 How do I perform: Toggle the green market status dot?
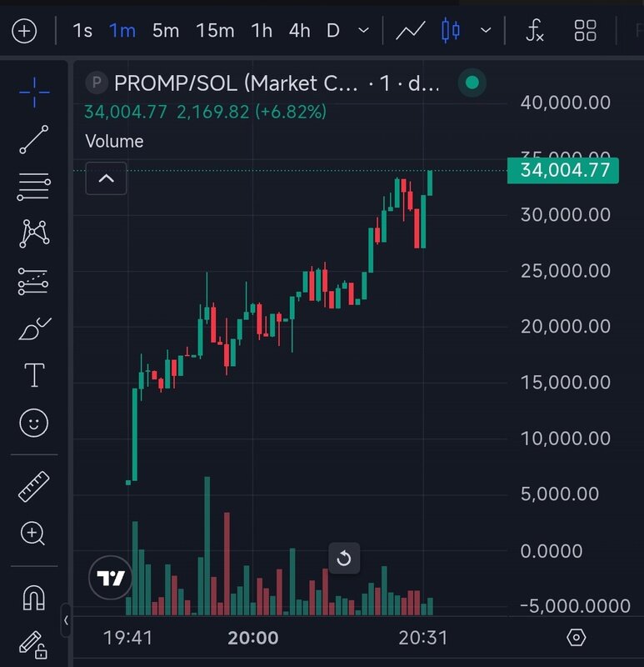(x=472, y=83)
